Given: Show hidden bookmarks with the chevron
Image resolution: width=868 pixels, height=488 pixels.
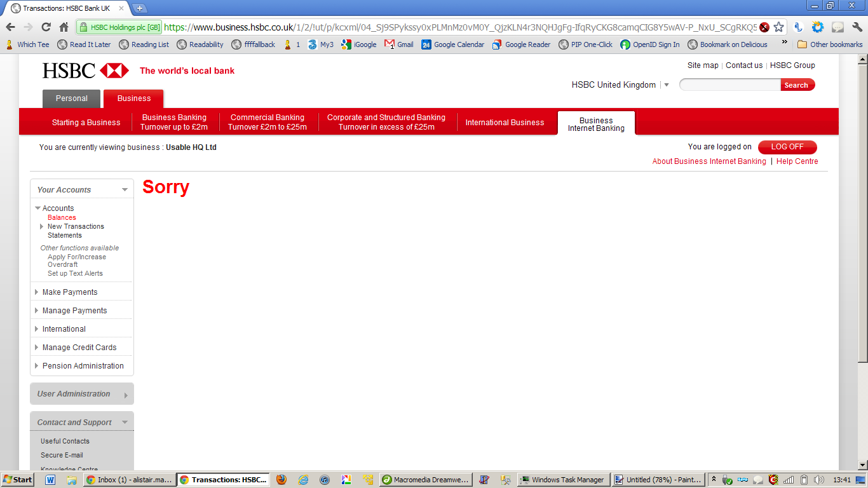Looking at the screenshot, I should click(x=785, y=43).
